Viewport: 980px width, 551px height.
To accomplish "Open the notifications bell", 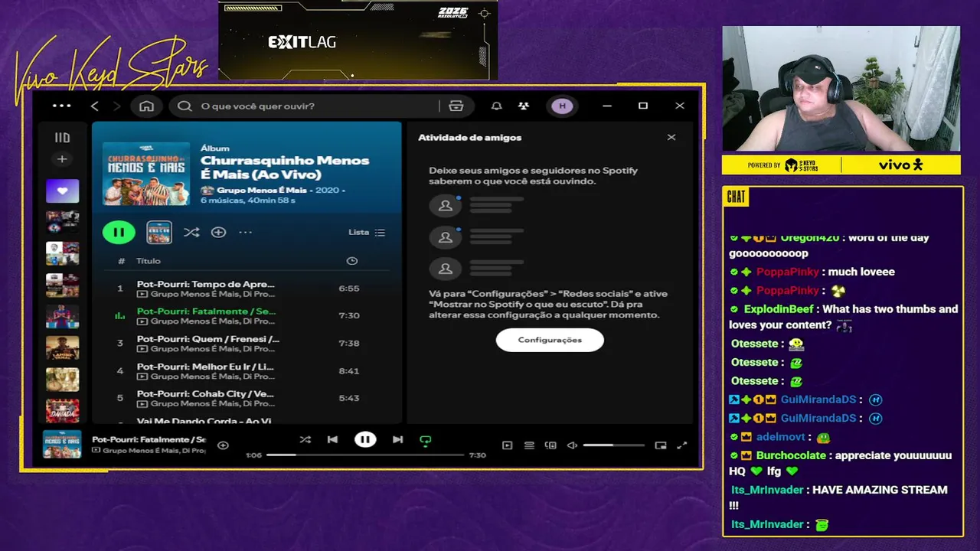I will click(497, 106).
